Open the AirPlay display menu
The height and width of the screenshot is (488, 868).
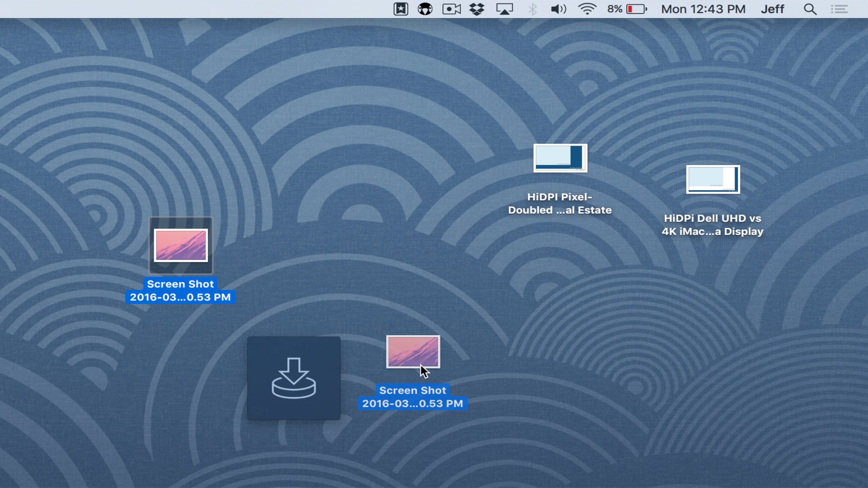[x=505, y=9]
